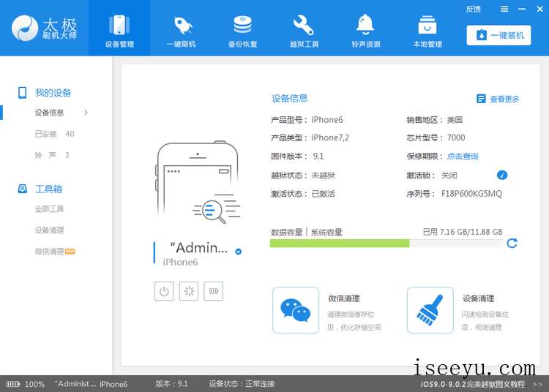Select 工具箱 in the sidebar
Screen dimensions: 549x392
48,189
